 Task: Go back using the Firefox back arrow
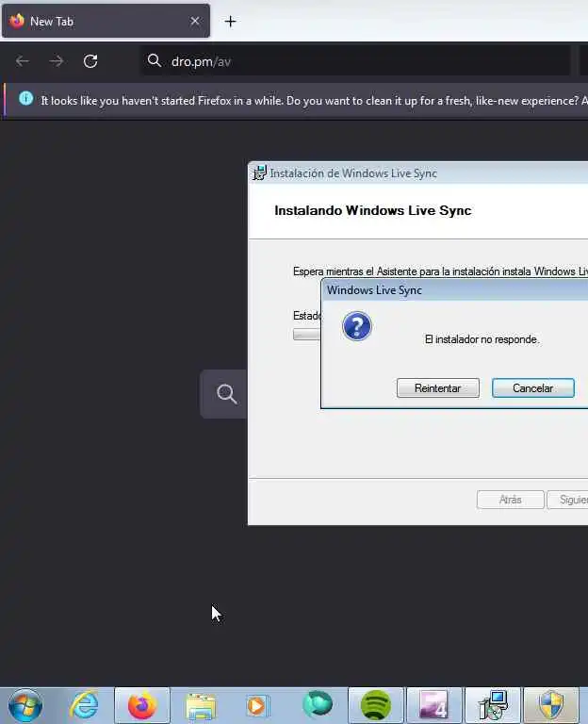pyautogui.click(x=23, y=61)
